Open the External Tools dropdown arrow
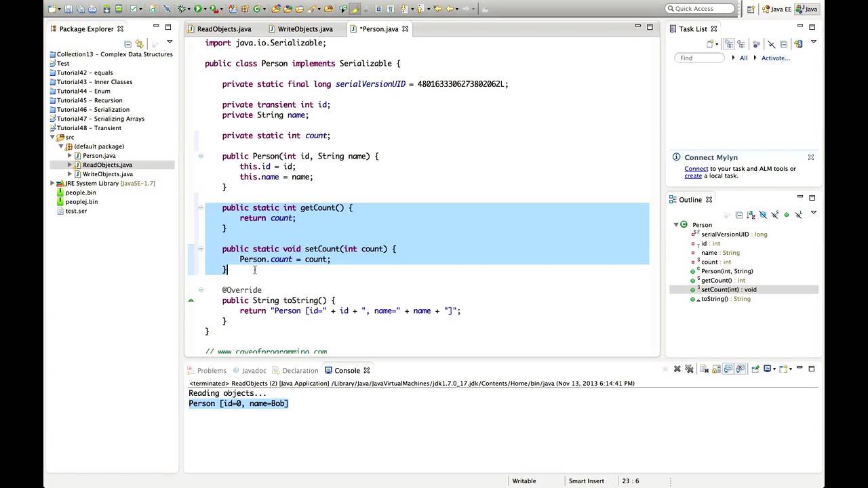Image resolution: width=868 pixels, height=488 pixels. coord(222,9)
